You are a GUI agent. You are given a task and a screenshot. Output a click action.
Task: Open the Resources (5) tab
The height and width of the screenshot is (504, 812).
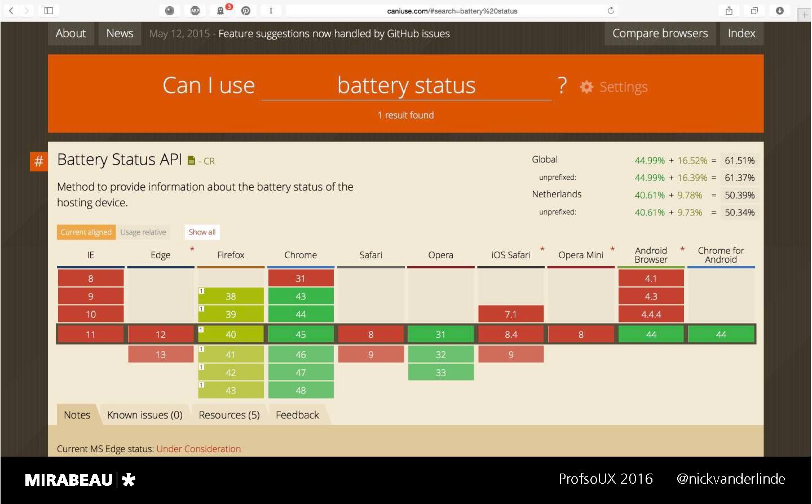229,415
